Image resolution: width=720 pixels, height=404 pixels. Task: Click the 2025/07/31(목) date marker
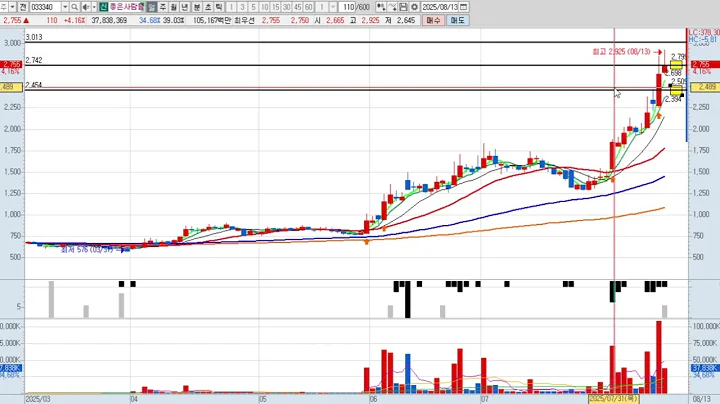[614, 399]
